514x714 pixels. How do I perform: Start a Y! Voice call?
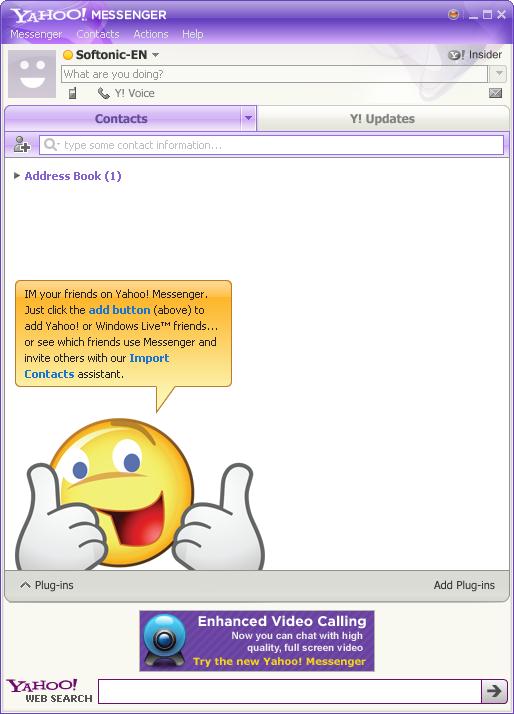click(126, 93)
